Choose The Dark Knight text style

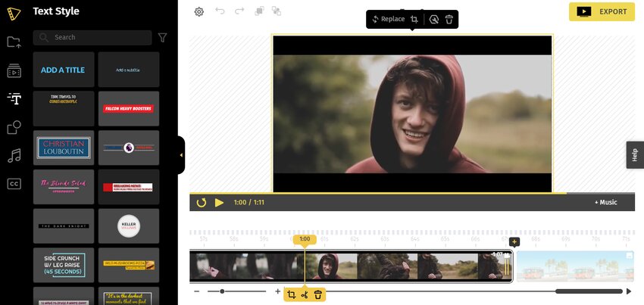(x=64, y=226)
